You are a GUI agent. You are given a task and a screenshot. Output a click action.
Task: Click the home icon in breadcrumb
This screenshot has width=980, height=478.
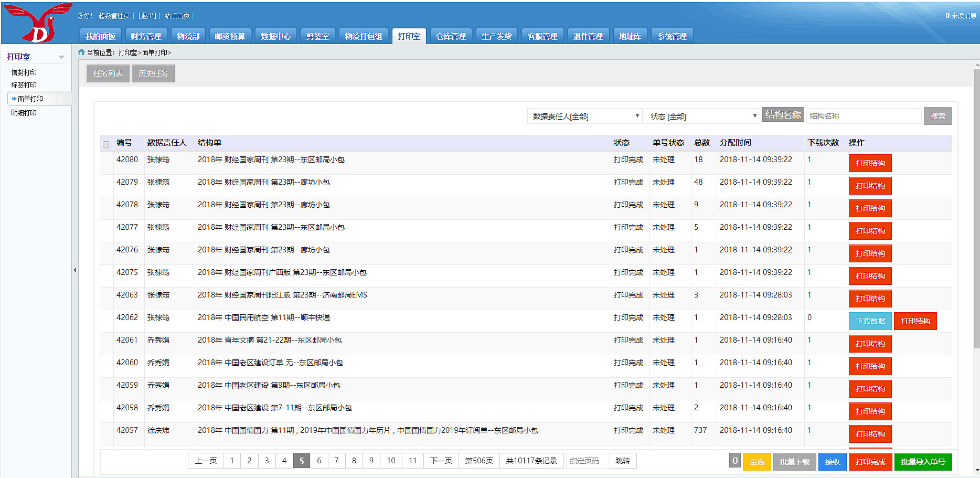coord(81,52)
